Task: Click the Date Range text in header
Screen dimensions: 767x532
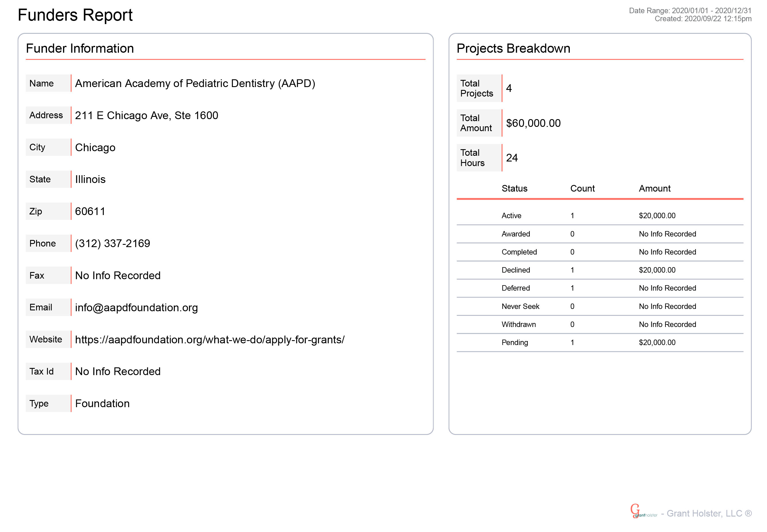Action: 690,11
